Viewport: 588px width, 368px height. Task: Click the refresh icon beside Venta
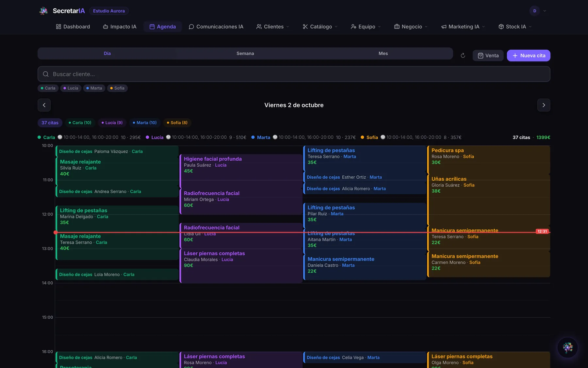pyautogui.click(x=463, y=56)
